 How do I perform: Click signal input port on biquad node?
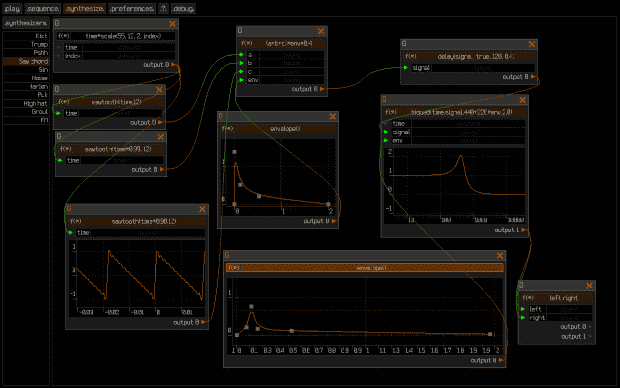pyautogui.click(x=386, y=132)
